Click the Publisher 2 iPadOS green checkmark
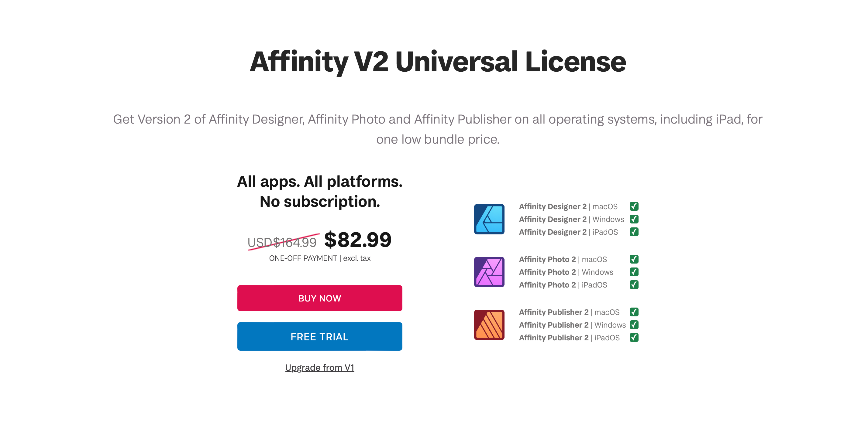Image resolution: width=868 pixels, height=436 pixels. 634,338
